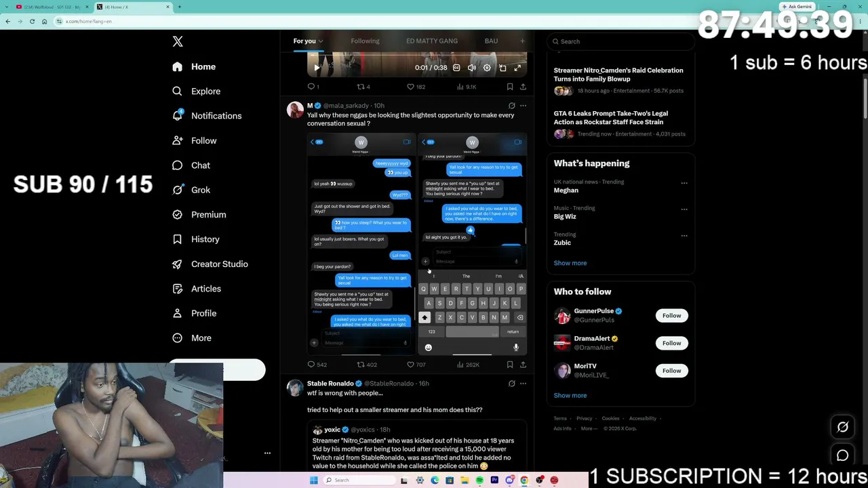Viewport: 868px width, 488px height.
Task: Show more under Who to follow
Action: [570, 395]
